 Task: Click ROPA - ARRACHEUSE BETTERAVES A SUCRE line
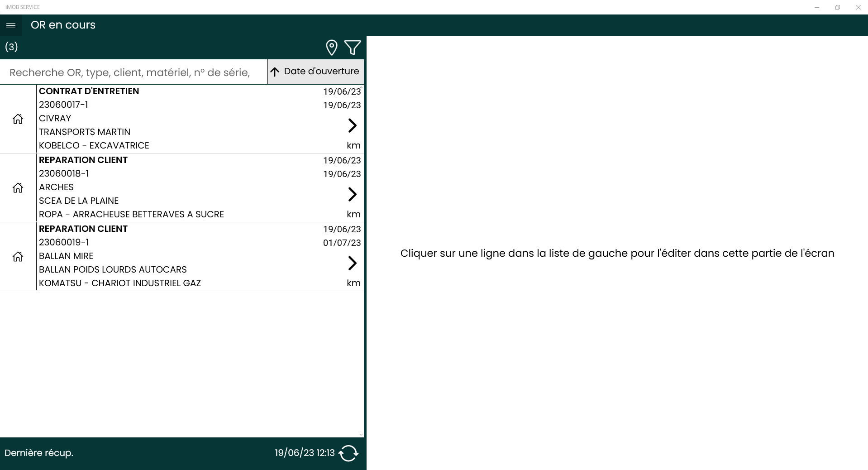(131, 214)
